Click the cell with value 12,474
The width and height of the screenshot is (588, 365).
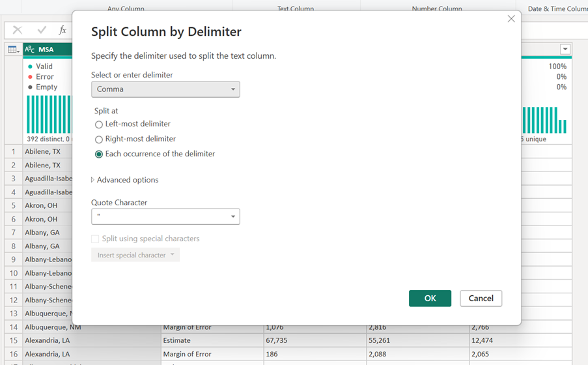tap(520, 341)
